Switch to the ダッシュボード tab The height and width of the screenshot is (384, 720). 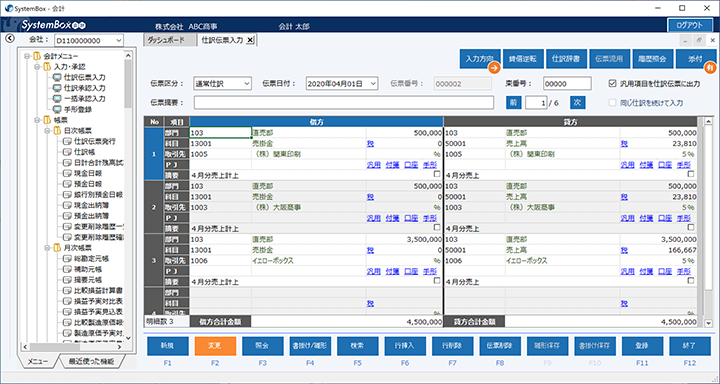point(169,40)
